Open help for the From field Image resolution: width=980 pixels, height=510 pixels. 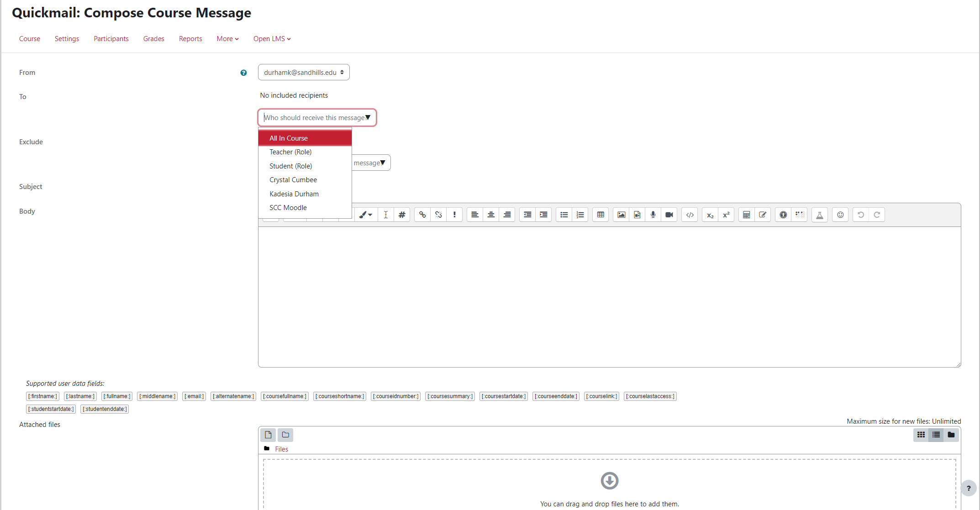[x=243, y=73]
